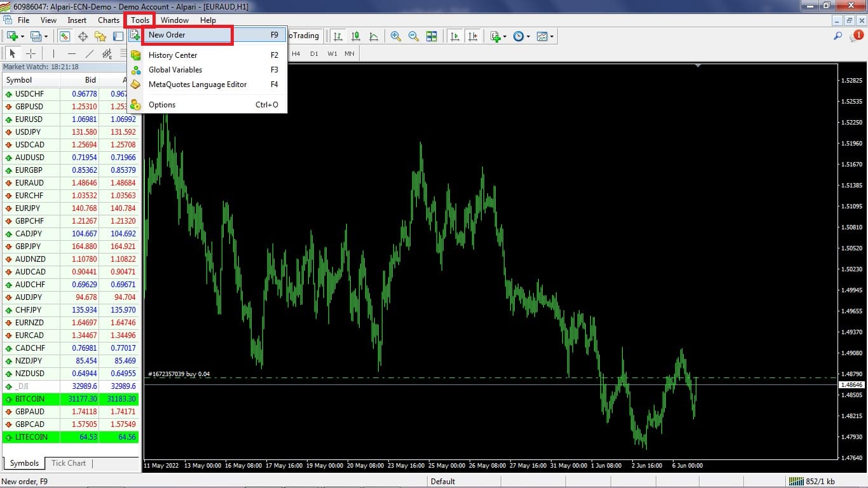Expand the Templates dropdown arrow
Image resolution: width=868 pixels, height=488 pixels.
pyautogui.click(x=552, y=36)
